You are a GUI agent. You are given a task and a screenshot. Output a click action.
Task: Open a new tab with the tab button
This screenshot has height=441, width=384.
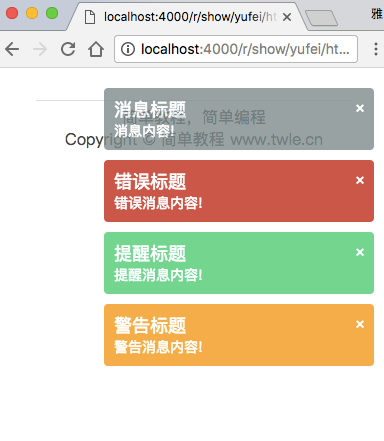(321, 18)
